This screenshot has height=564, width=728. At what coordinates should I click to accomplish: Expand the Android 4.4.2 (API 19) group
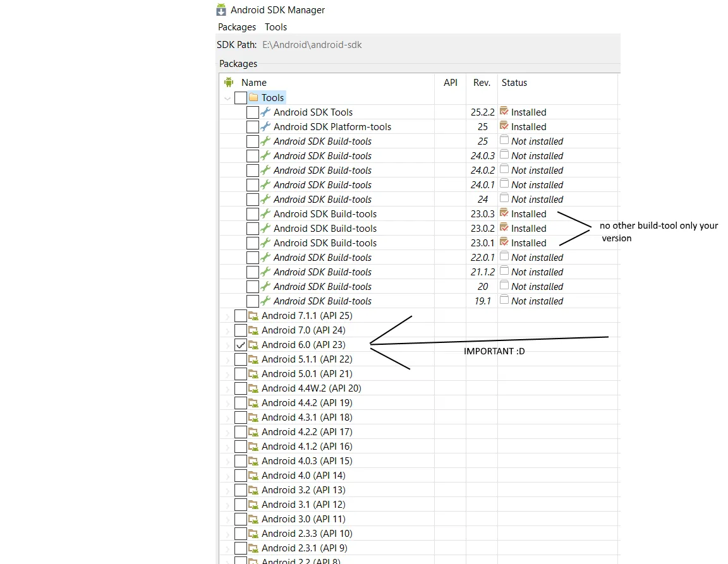(x=227, y=404)
